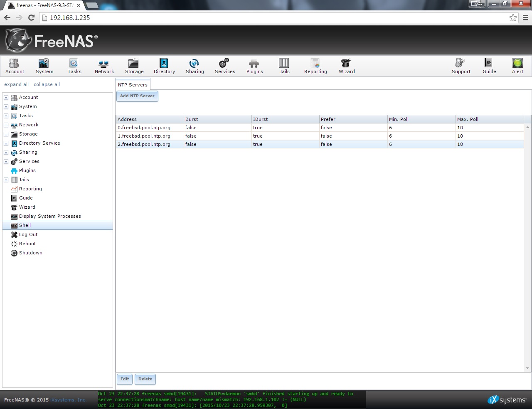Sort by Min. Poll column header
The width and height of the screenshot is (532, 409).
pyautogui.click(x=421, y=119)
